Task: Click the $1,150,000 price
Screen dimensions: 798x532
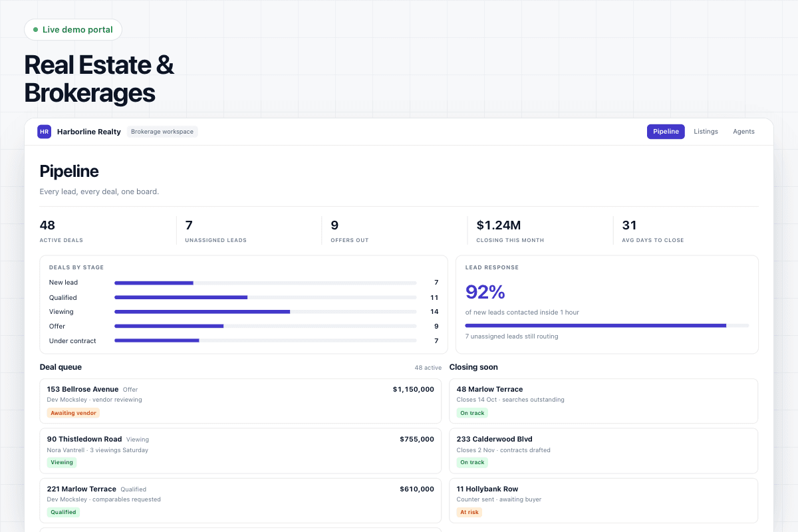Action: point(414,389)
